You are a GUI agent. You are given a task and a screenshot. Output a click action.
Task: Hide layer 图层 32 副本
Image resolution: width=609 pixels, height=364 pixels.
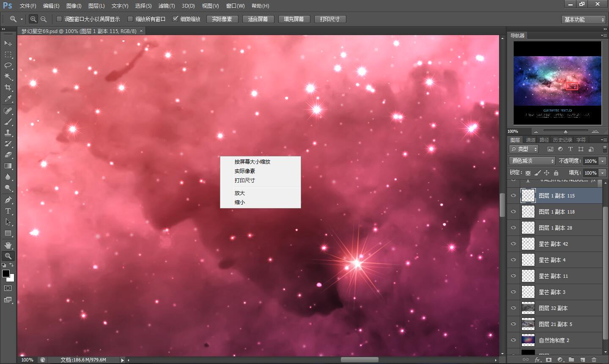(x=513, y=308)
